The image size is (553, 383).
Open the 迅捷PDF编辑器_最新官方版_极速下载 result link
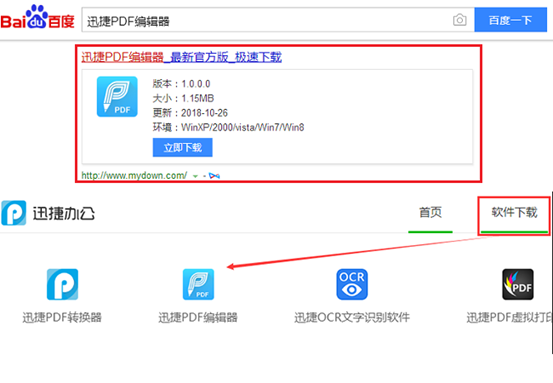182,57
